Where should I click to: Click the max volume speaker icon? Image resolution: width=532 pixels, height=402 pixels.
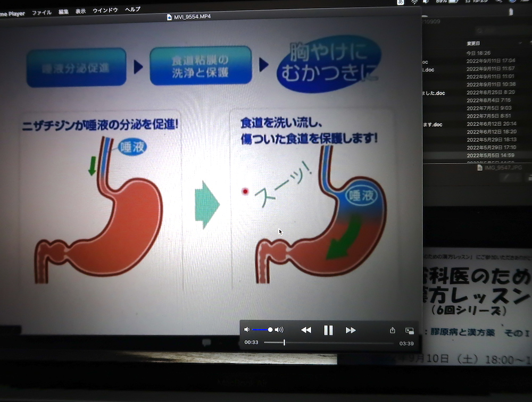[x=279, y=330]
